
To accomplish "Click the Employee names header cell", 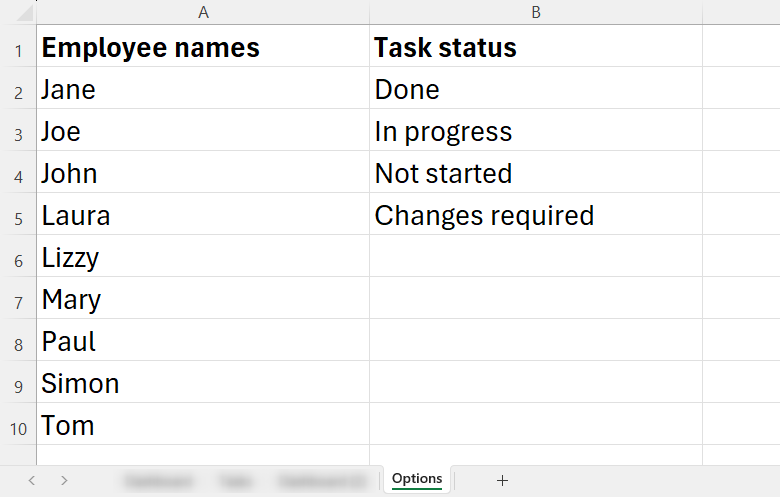I will (x=203, y=46).
